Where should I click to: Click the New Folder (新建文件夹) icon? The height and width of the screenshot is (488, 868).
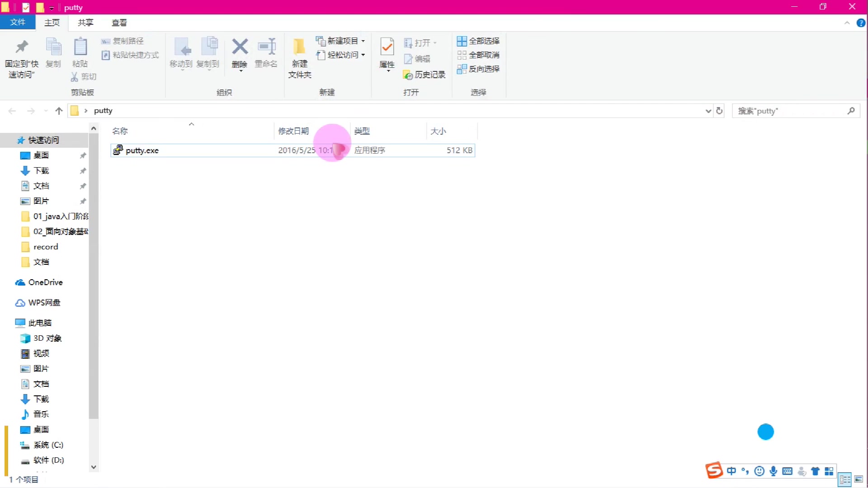click(299, 47)
